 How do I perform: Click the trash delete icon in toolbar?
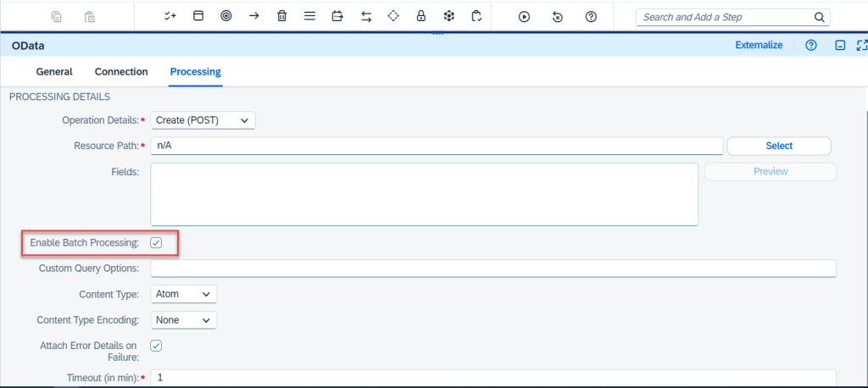[x=281, y=16]
